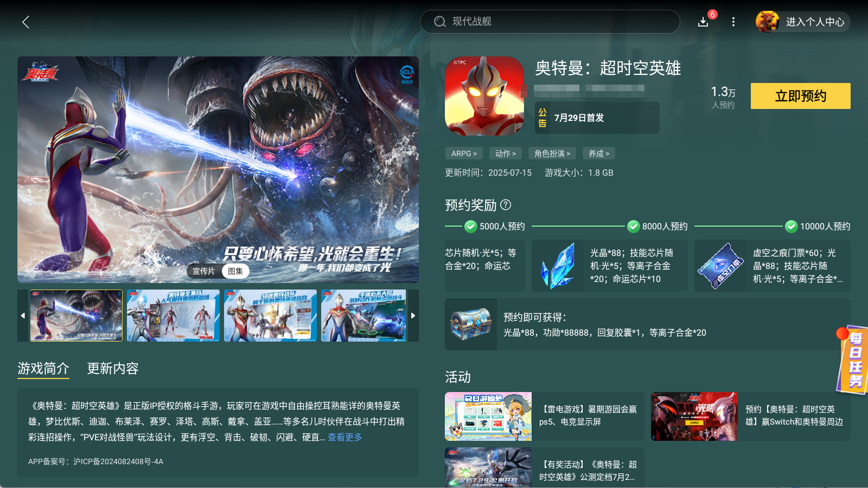Open 【有奖活动】公测定档 activity text

[x=588, y=471]
